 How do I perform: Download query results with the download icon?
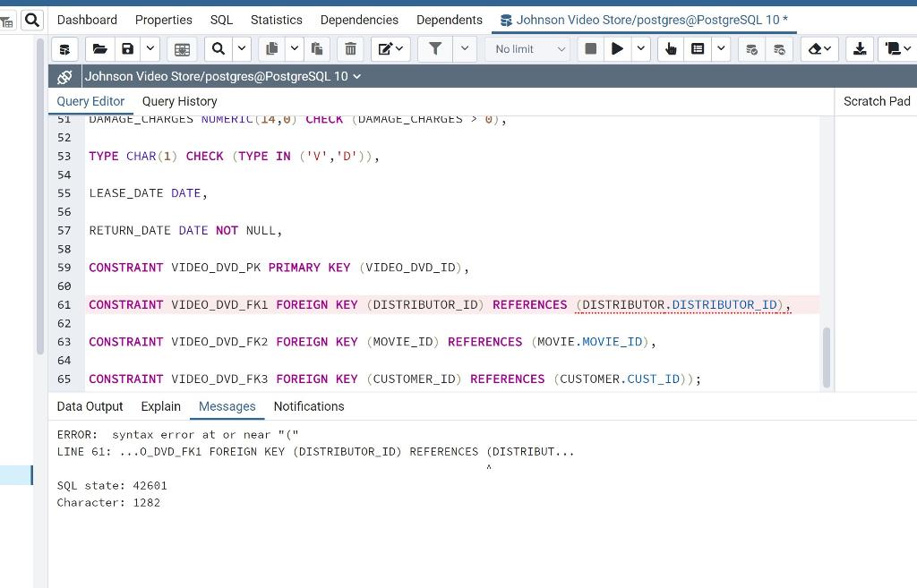coord(860,49)
